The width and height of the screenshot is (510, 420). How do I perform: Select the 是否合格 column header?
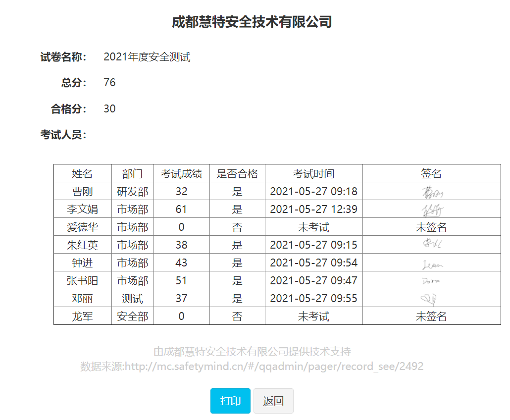[x=237, y=173]
